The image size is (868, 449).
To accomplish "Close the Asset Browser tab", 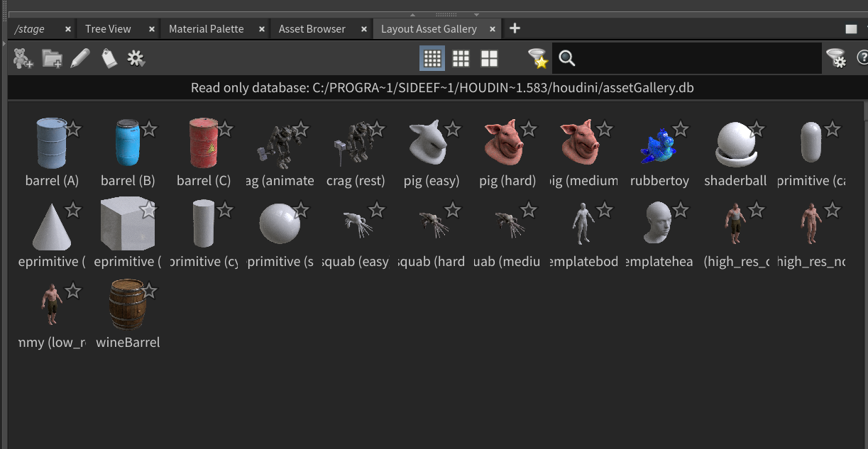I will pos(363,29).
